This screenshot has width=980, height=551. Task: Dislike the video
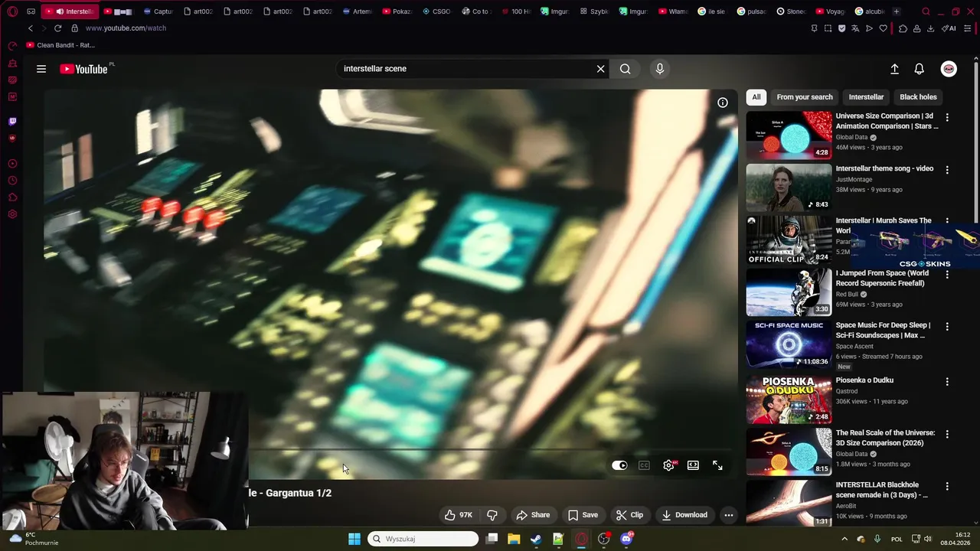[x=492, y=515]
